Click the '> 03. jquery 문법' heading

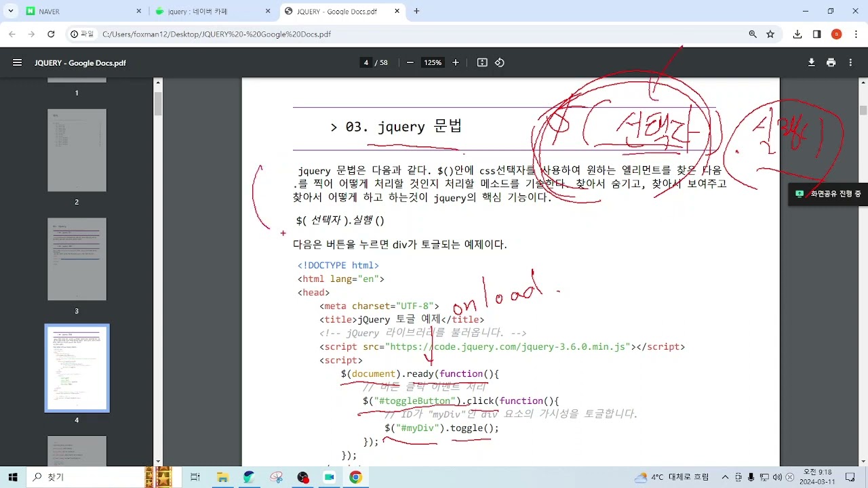tap(397, 127)
